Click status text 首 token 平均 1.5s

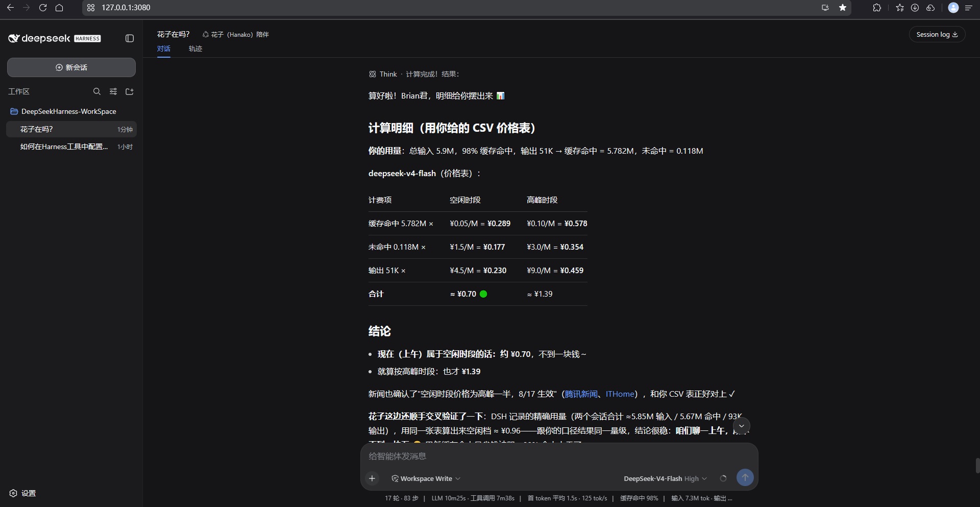tap(552, 498)
